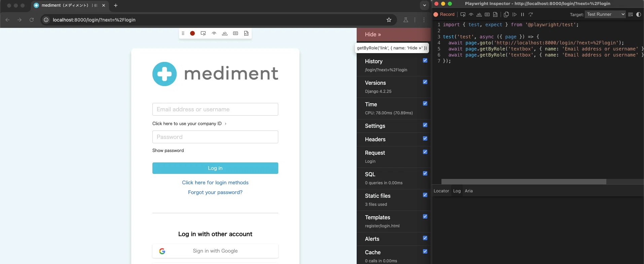Uncheck the Settings panel checkbox
This screenshot has width=644, height=264.
(425, 125)
